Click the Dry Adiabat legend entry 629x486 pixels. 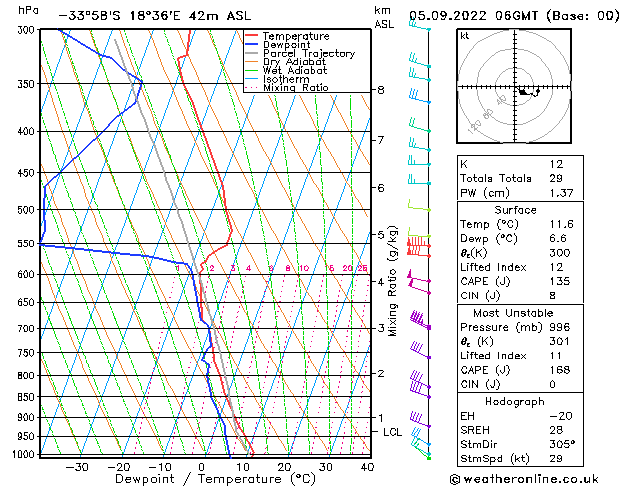tap(286, 62)
